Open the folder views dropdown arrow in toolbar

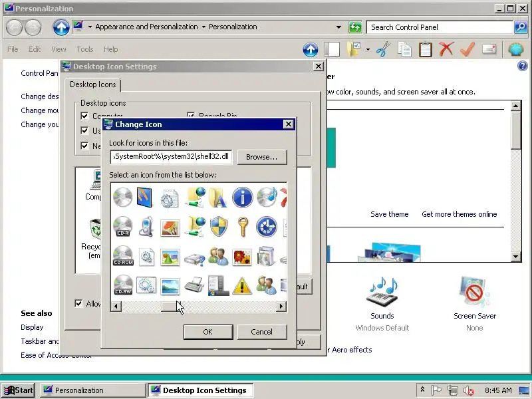click(368, 49)
